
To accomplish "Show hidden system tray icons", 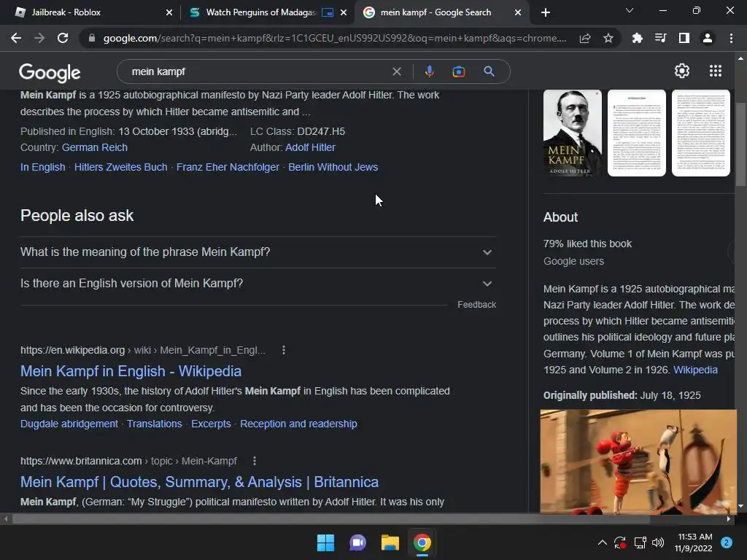I will coord(602,542).
